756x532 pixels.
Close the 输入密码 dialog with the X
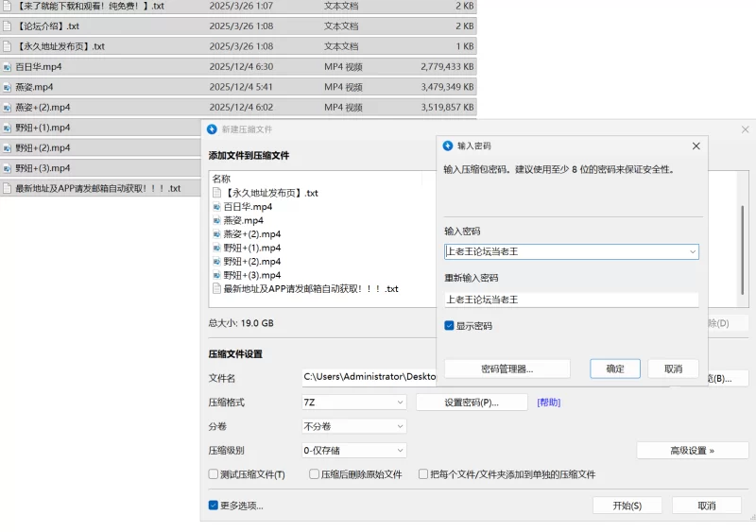(696, 146)
